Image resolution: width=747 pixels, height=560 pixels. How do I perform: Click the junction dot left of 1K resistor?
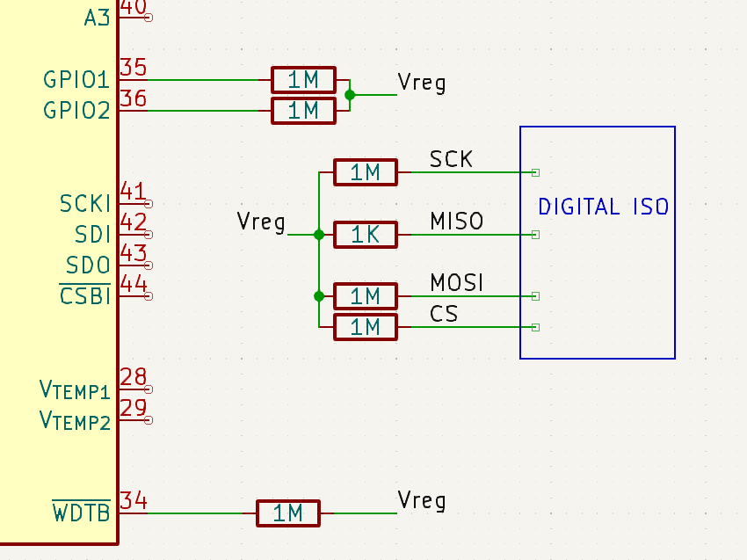[x=319, y=235]
